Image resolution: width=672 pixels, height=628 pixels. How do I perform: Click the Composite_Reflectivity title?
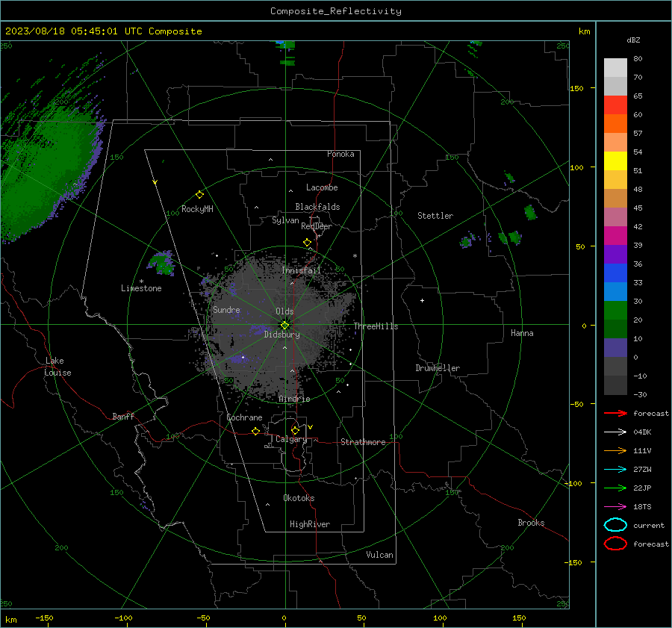(x=335, y=11)
